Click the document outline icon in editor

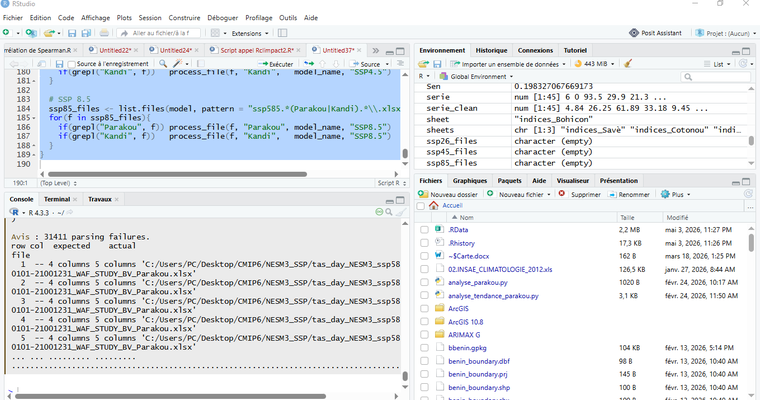[x=400, y=64]
